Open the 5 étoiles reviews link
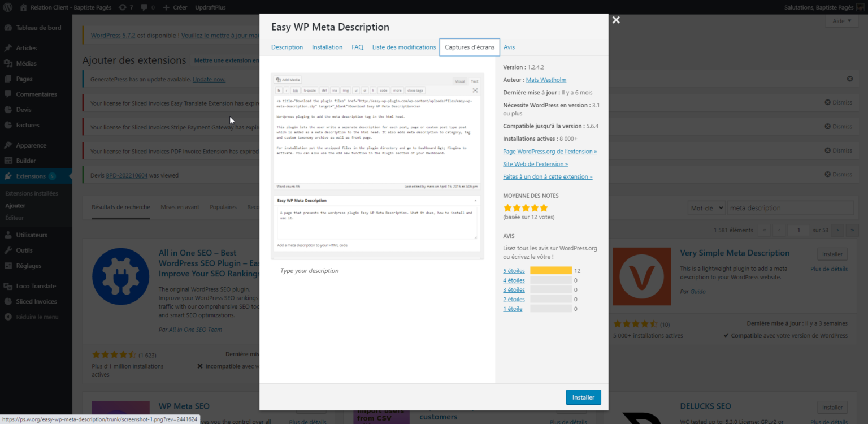 click(x=514, y=271)
